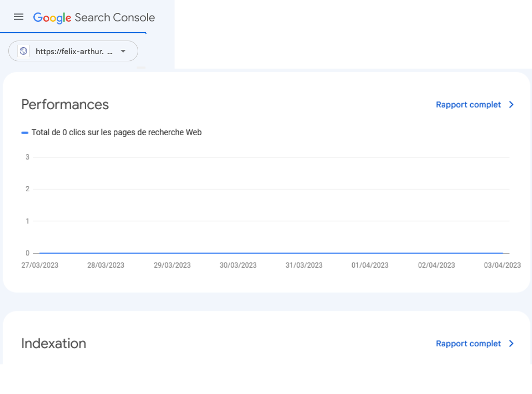Select the 30/03/2023 date on the chart axis
This screenshot has width=532, height=394.
(x=238, y=265)
